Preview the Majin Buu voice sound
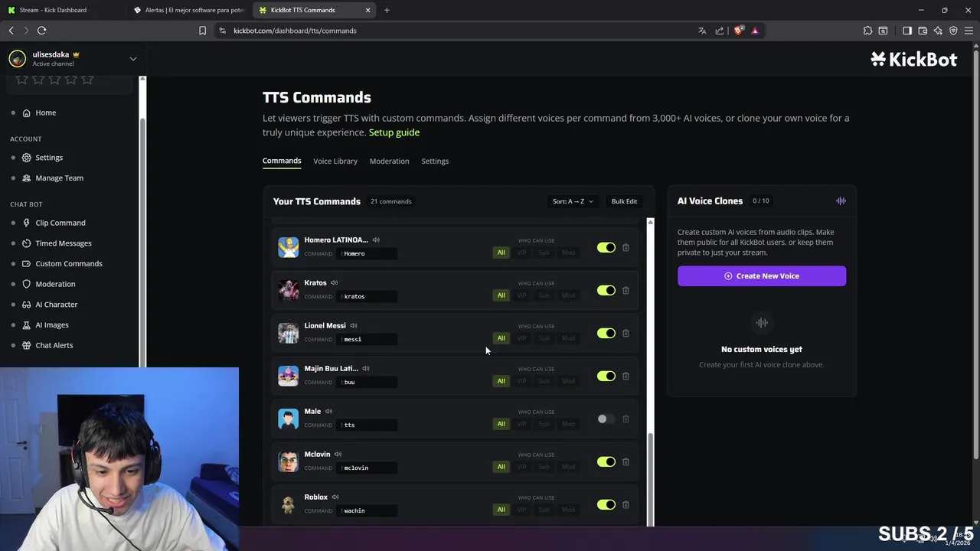The width and height of the screenshot is (980, 551). pos(366,369)
